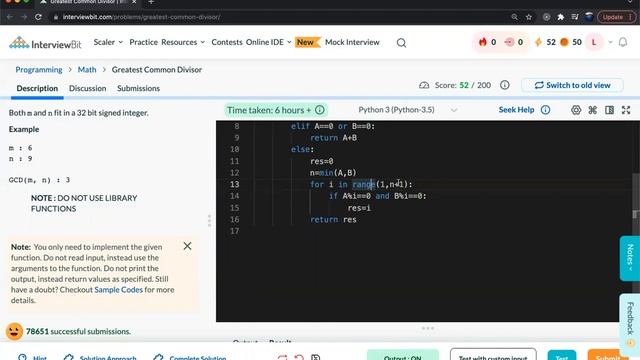Open browser extensions puzzle icon
The height and width of the screenshot is (360, 640).
[x=560, y=17]
